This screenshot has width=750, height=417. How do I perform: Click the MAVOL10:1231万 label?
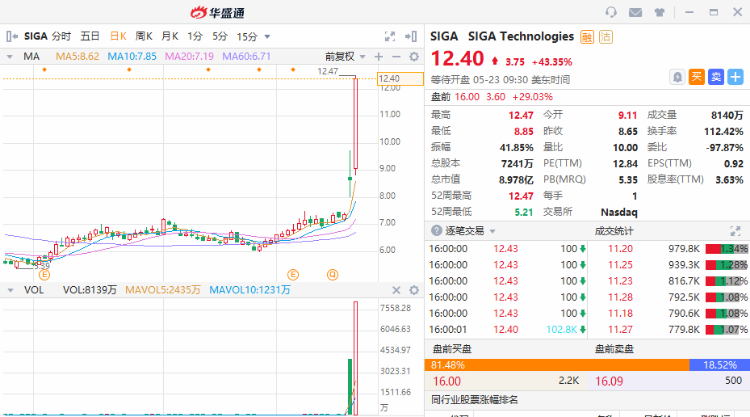tap(250, 290)
